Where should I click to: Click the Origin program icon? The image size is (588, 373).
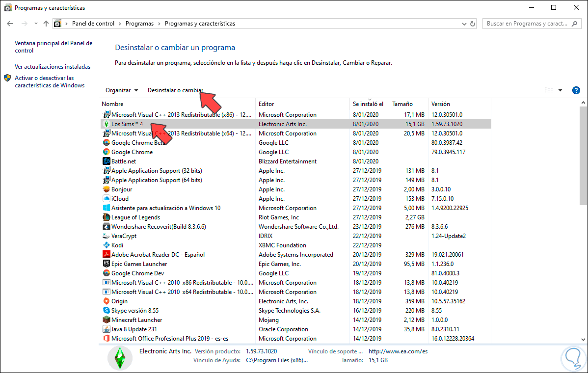tap(107, 301)
